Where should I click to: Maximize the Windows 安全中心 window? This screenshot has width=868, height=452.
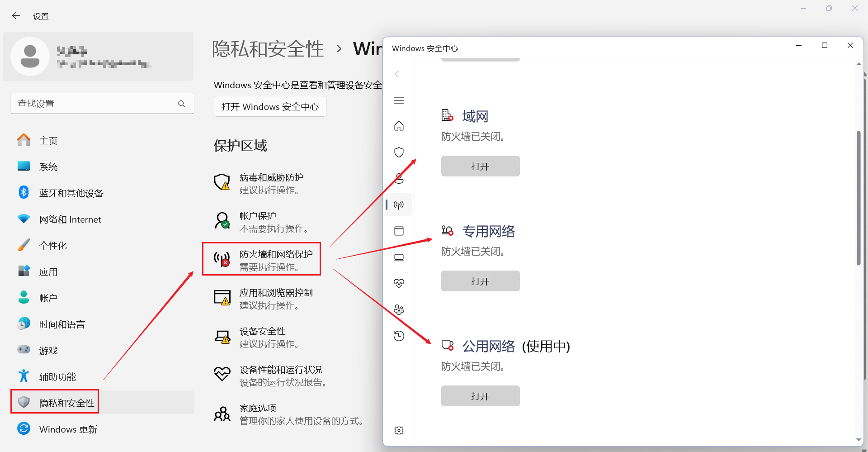pos(825,45)
